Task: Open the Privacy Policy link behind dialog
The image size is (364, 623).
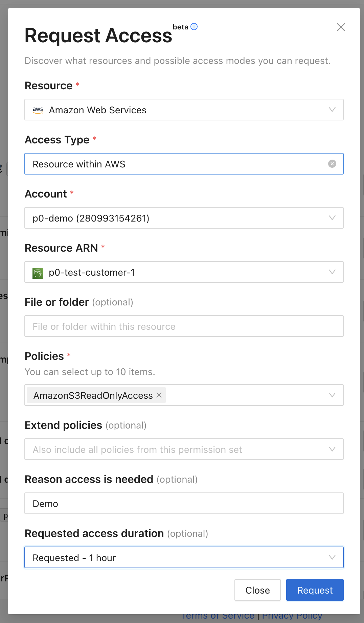Action: coord(292,617)
